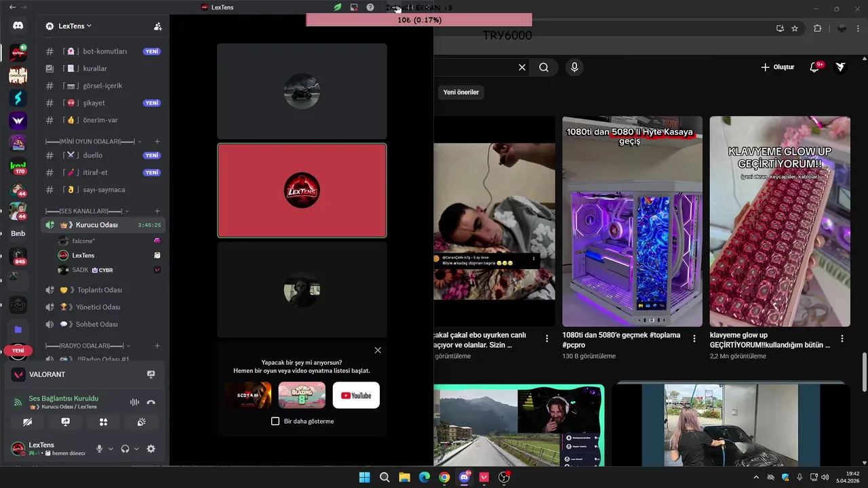Open Discord user settings gear
Image resolution: width=868 pixels, height=488 pixels.
click(x=151, y=449)
